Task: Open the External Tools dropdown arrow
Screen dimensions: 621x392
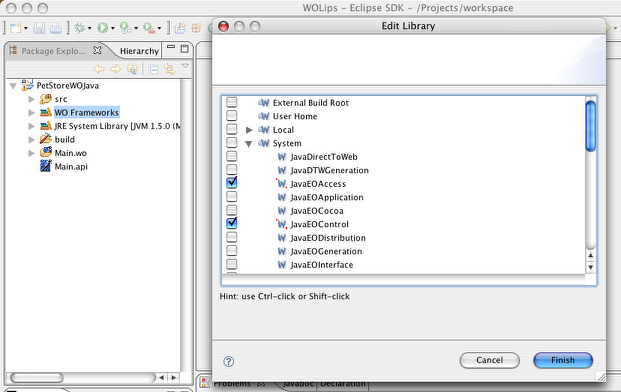Action: tap(159, 29)
